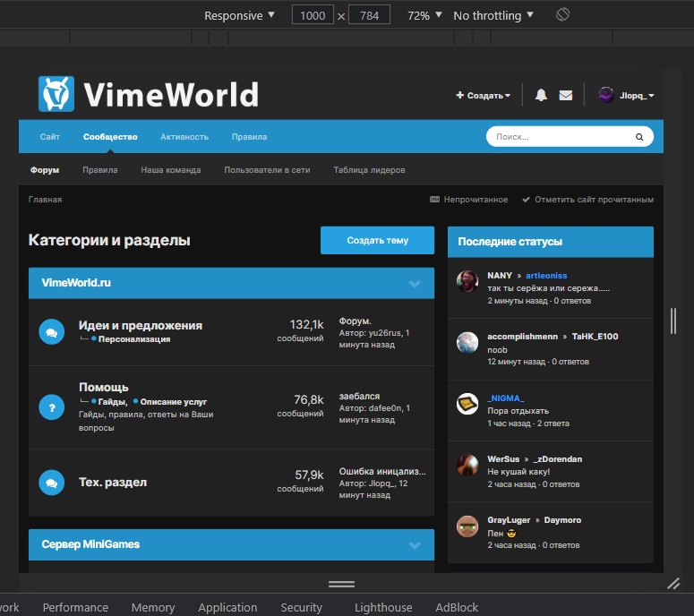Open Таблица лидеров sub-menu item
Image resolution: width=694 pixels, height=616 pixels.
pos(369,170)
